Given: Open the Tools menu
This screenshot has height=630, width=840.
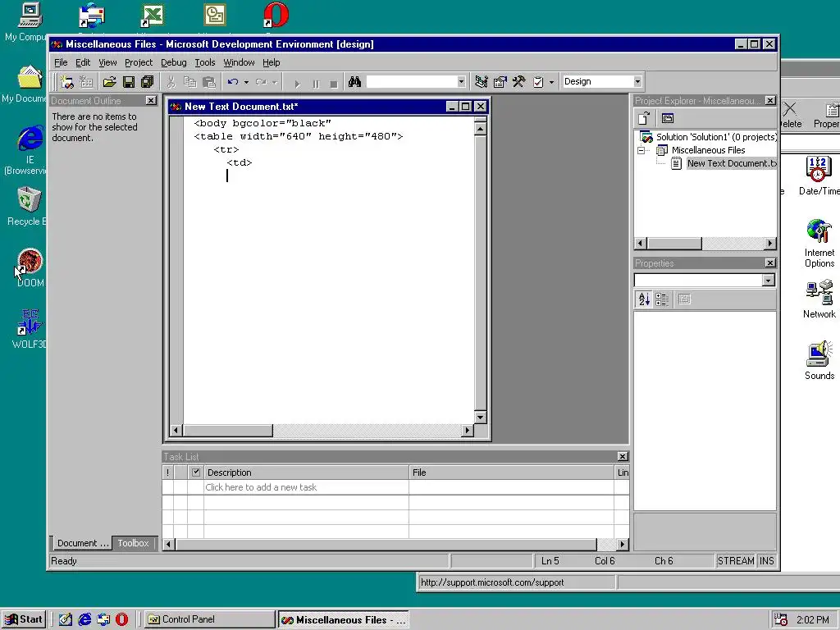Looking at the screenshot, I should (204, 62).
